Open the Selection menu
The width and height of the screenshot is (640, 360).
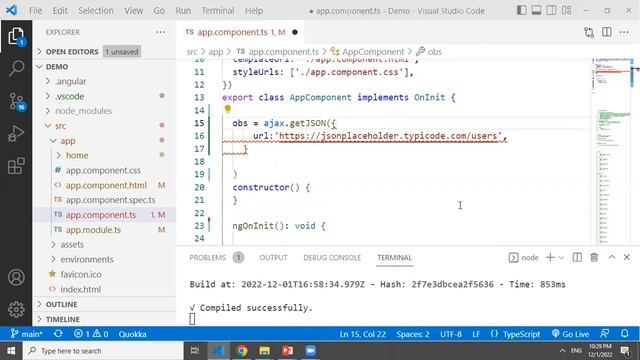point(96,11)
